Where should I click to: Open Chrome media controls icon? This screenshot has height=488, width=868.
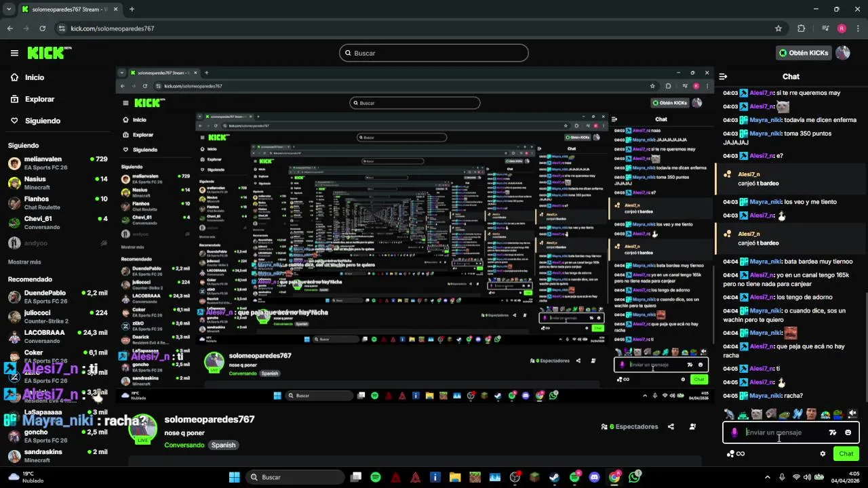click(825, 28)
